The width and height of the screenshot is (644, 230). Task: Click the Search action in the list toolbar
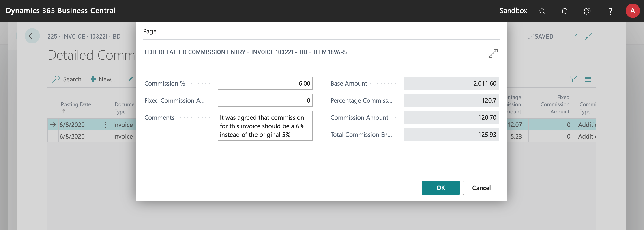(x=67, y=79)
